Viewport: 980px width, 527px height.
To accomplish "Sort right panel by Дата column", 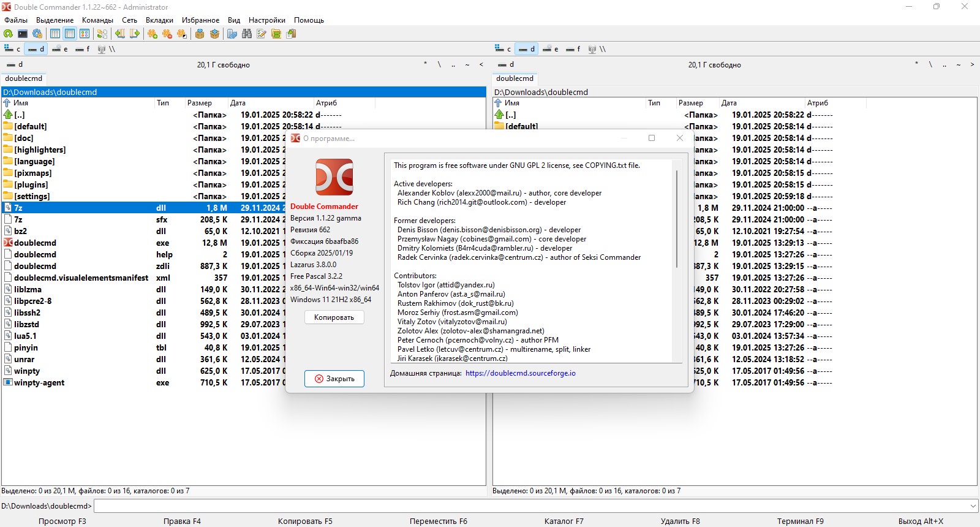I will 762,103.
